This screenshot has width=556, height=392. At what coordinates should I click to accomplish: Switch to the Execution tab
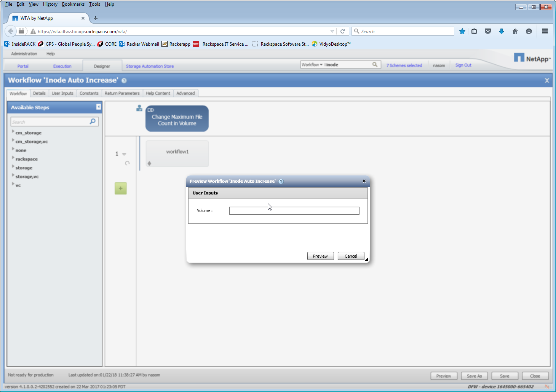pos(62,66)
